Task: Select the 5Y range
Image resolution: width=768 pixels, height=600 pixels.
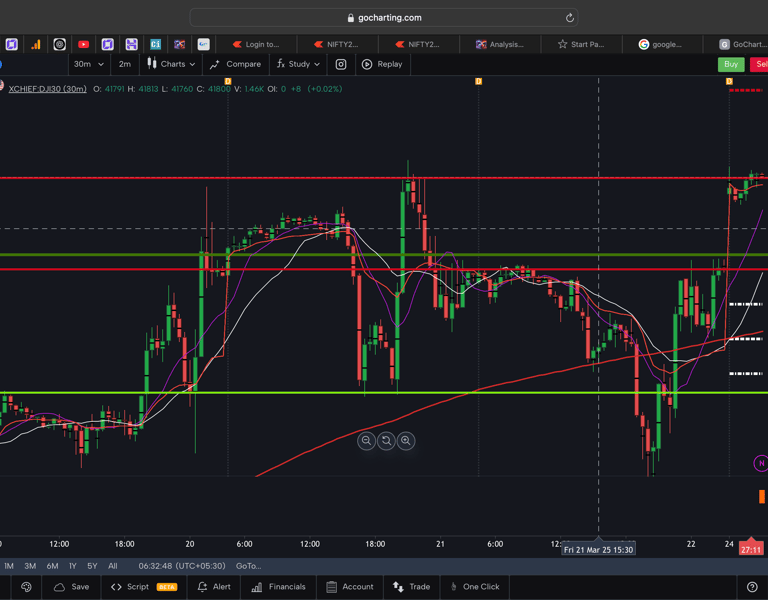Action: click(92, 566)
